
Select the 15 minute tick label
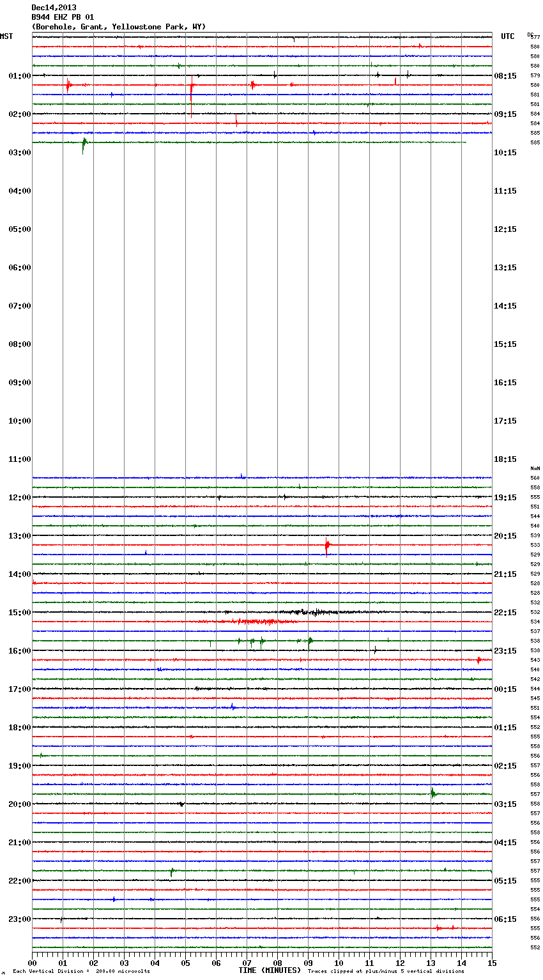(x=492, y=963)
